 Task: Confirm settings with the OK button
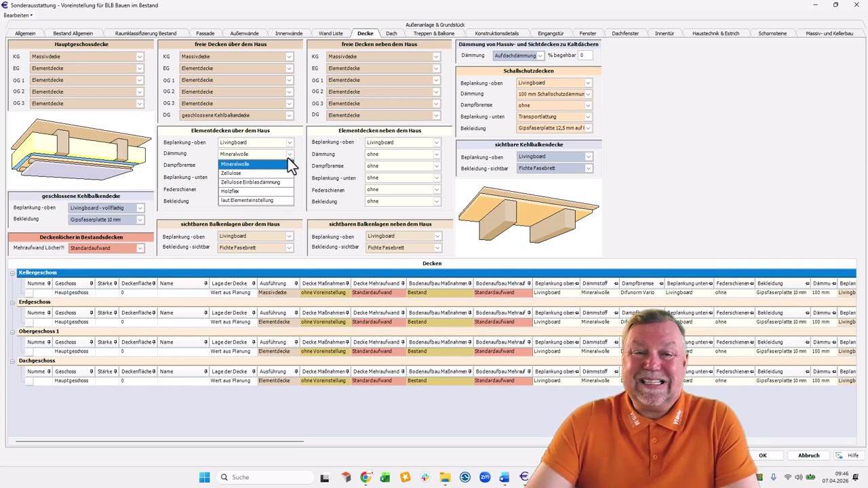tap(762, 455)
